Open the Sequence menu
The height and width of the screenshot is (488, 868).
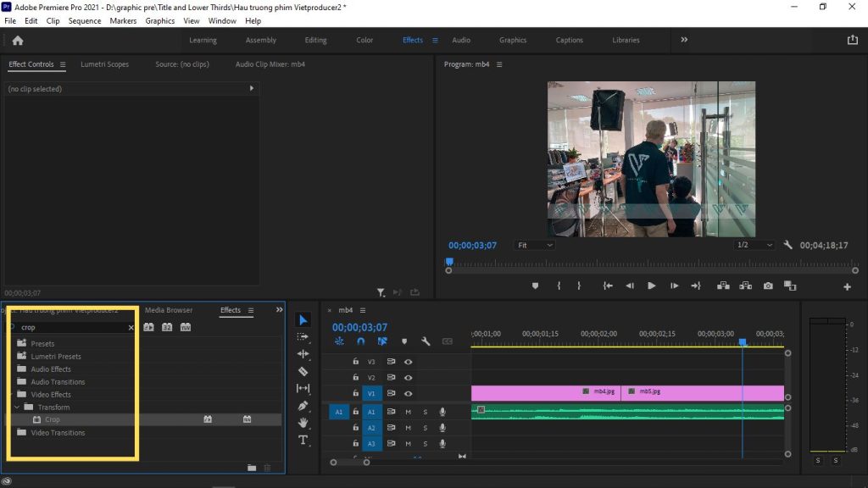[84, 20]
